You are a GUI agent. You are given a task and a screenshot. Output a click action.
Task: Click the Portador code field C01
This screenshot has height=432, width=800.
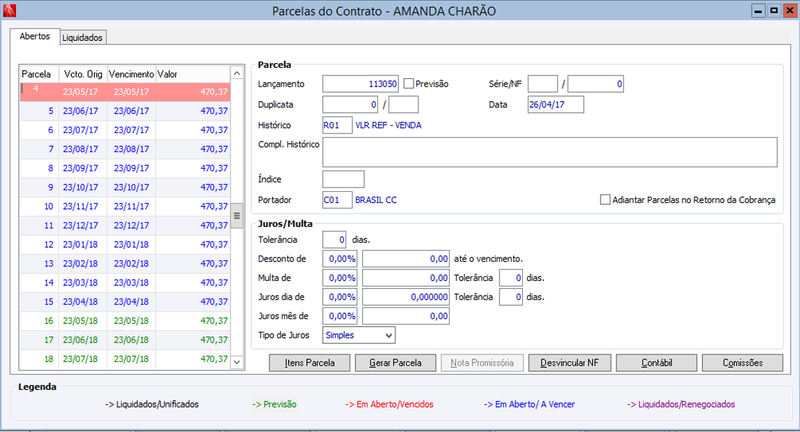point(337,200)
